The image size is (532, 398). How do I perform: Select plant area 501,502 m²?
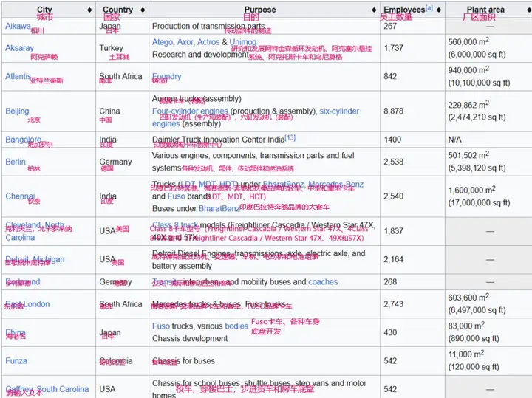click(x=468, y=155)
